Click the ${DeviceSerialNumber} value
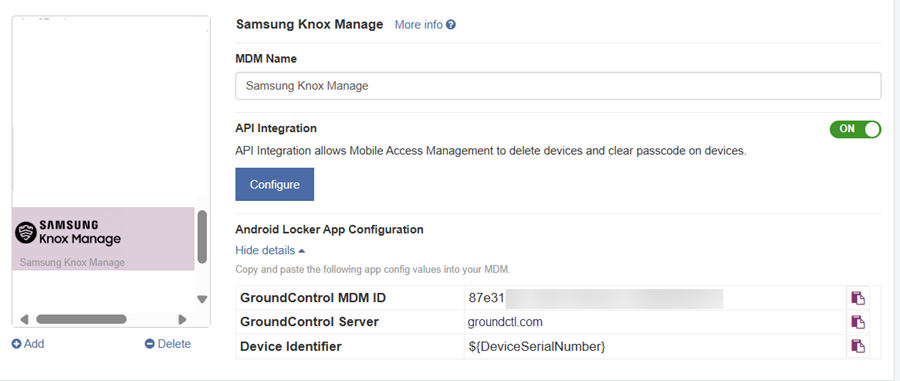This screenshot has height=381, width=900. [537, 347]
